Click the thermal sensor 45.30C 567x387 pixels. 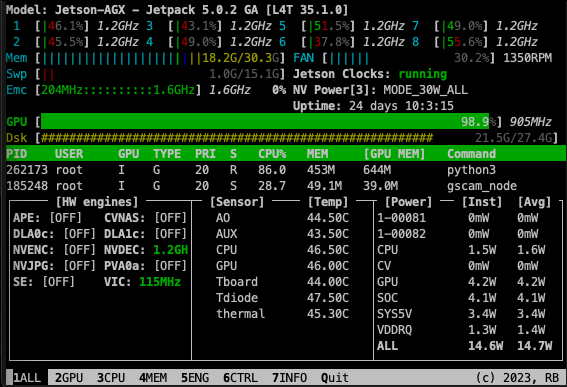328,314
